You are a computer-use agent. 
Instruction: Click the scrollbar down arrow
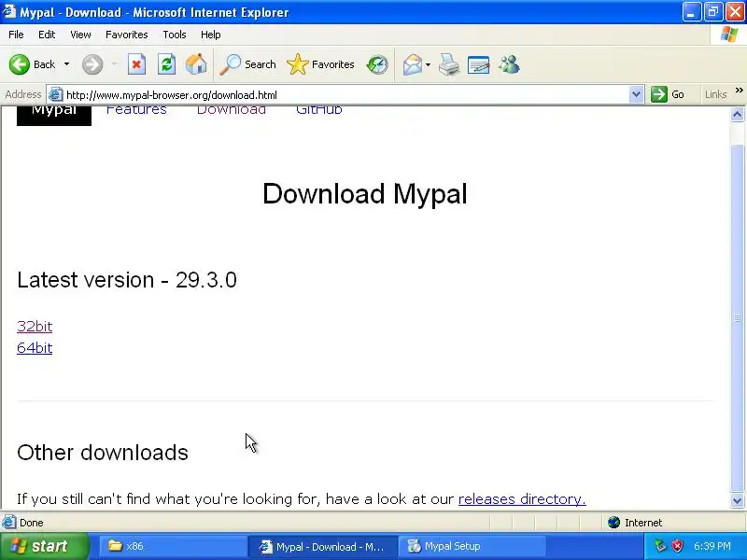click(738, 500)
